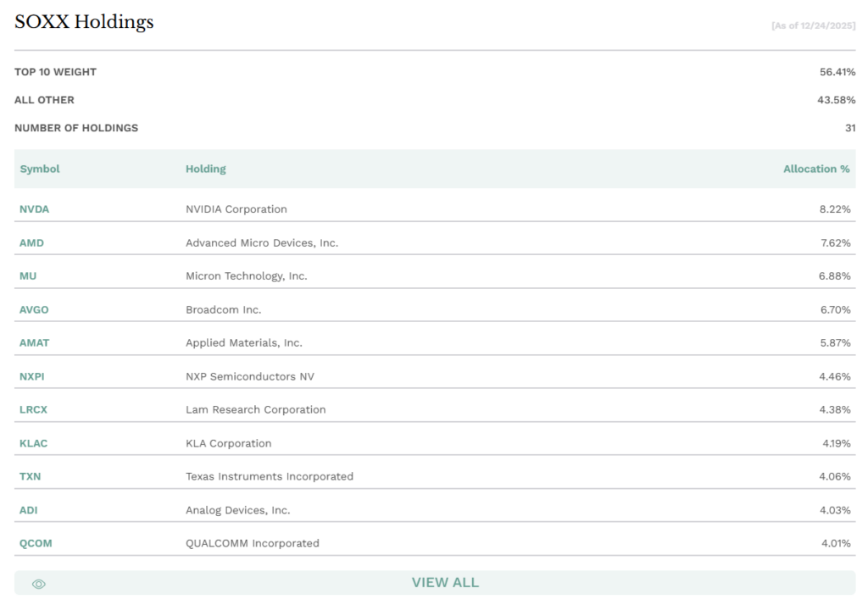Viewport: 868px width, 605px height.
Task: Open the NXPI ticker link
Action: (x=32, y=376)
